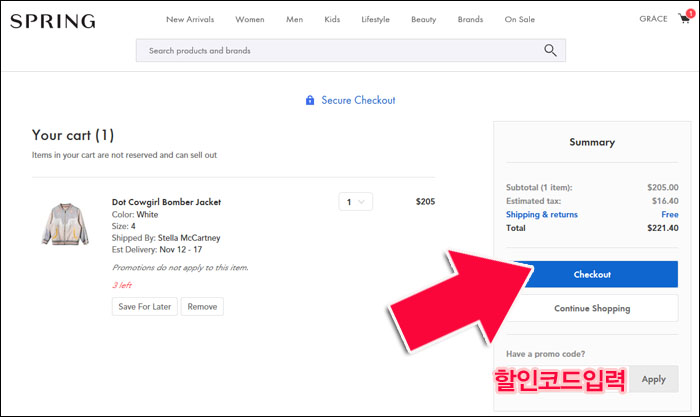Image resolution: width=700 pixels, height=417 pixels.
Task: Click the Secure Checkout text
Action: point(358,100)
